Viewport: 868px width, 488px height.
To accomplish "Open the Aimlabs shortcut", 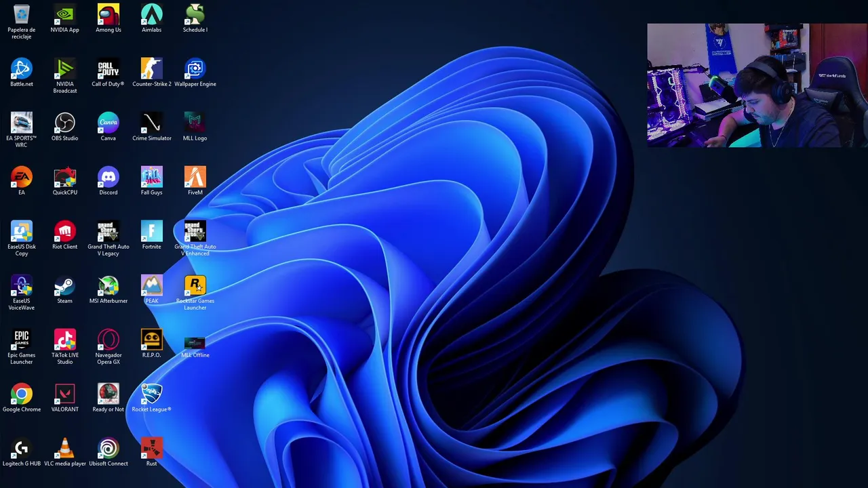I will coord(151,14).
